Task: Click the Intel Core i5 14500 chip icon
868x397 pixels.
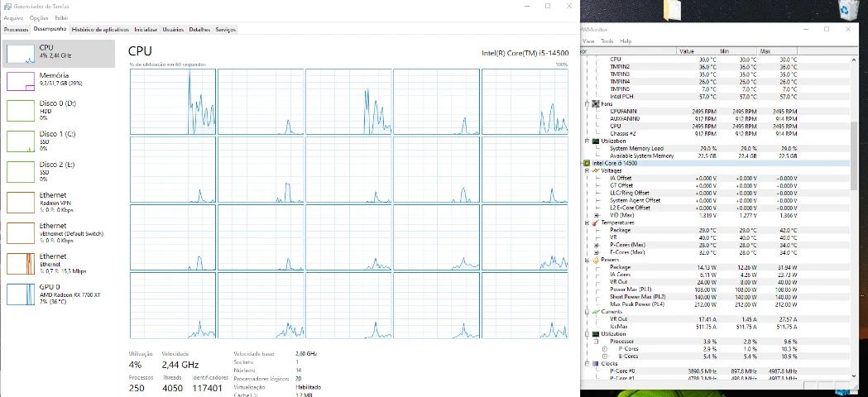Action: coord(588,163)
